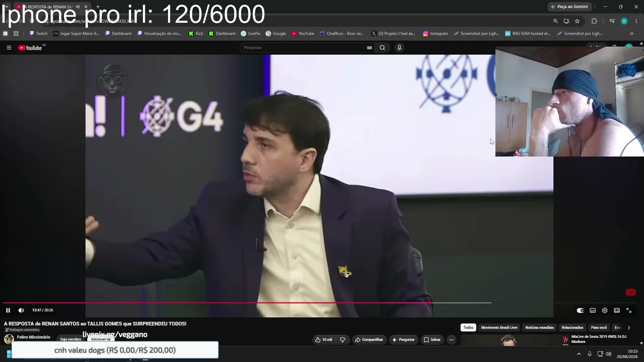Open the Instagram bookmark
This screenshot has height=362, width=644.
(435, 34)
